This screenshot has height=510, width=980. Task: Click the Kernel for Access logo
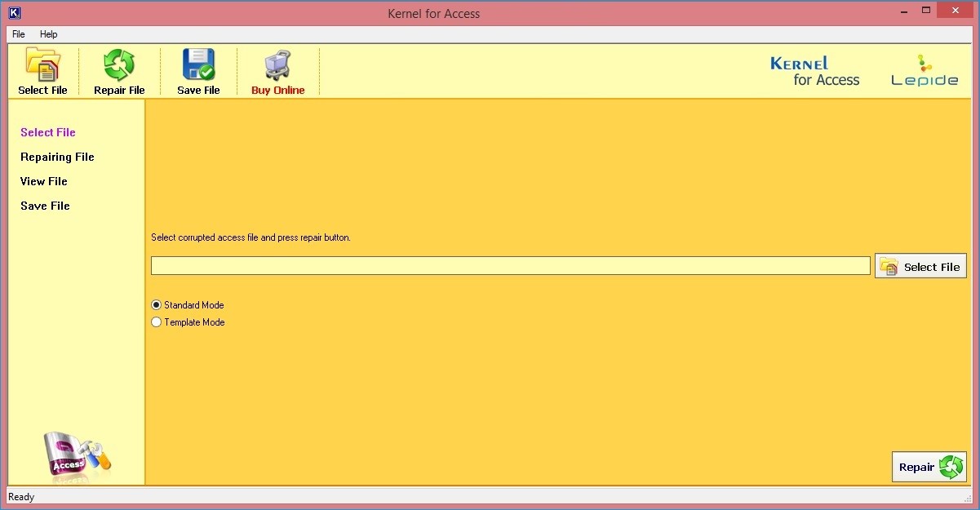pos(814,71)
